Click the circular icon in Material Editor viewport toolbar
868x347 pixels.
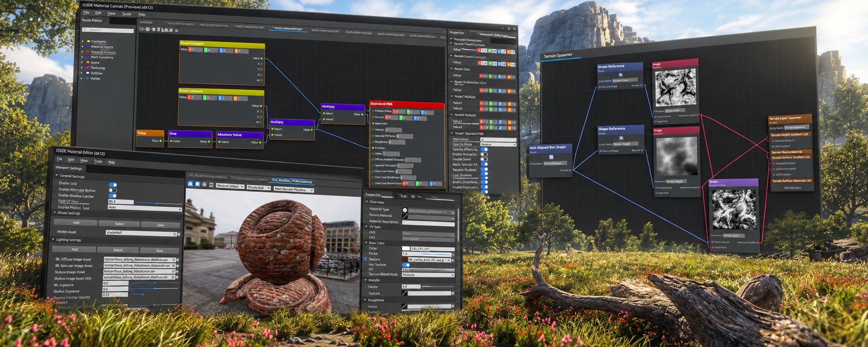(204, 185)
